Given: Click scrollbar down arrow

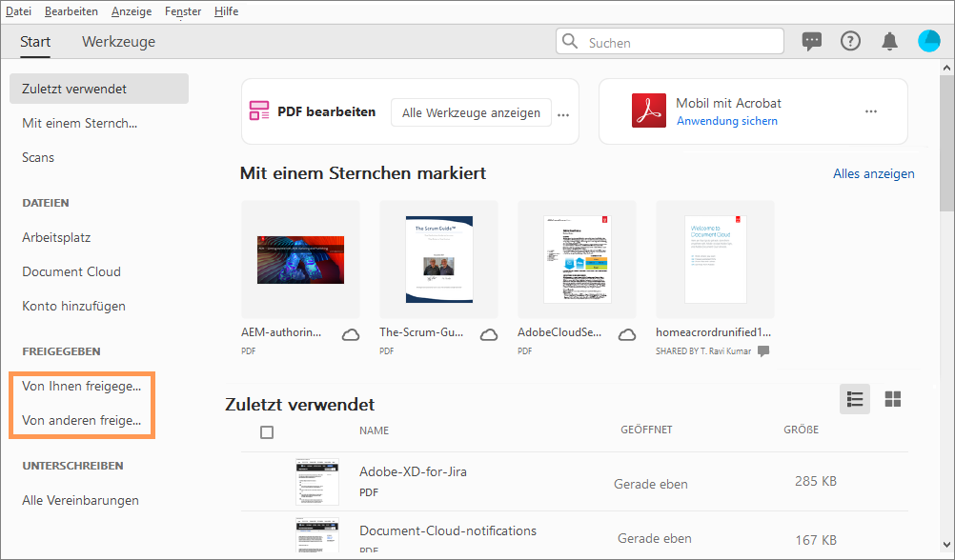Looking at the screenshot, I should (946, 545).
